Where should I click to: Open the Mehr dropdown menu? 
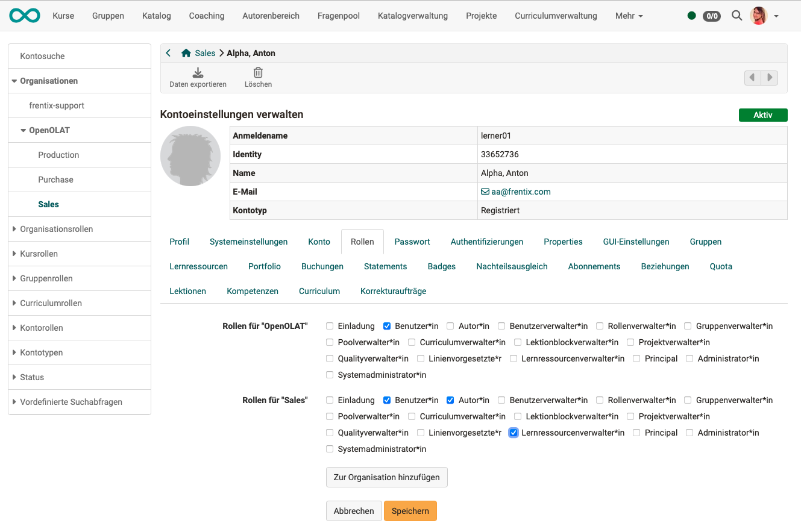coord(629,16)
